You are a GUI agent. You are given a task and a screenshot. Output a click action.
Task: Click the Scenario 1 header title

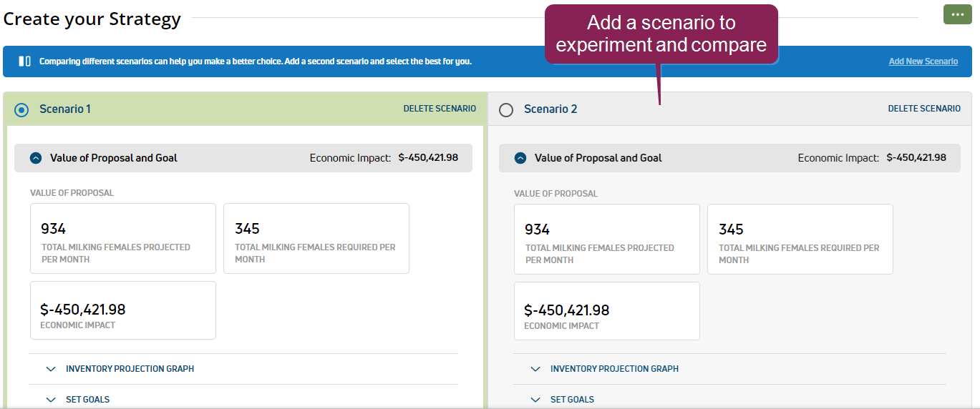coord(65,109)
